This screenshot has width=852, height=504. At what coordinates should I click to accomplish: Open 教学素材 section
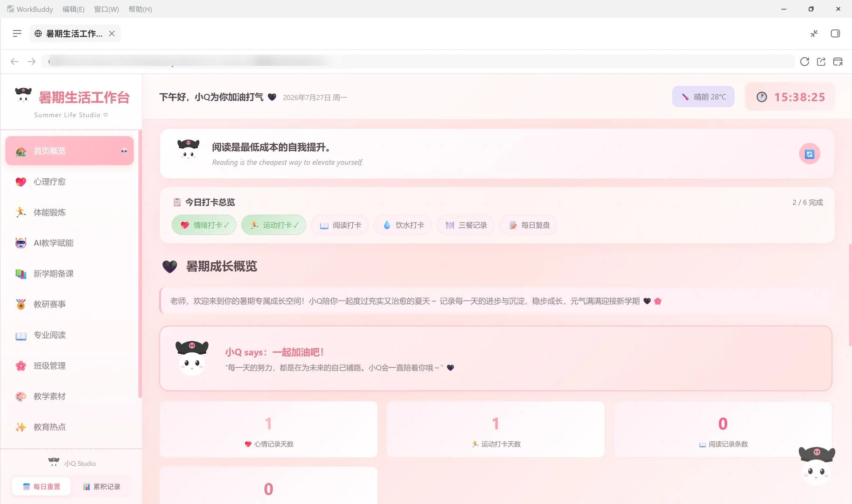click(x=70, y=396)
